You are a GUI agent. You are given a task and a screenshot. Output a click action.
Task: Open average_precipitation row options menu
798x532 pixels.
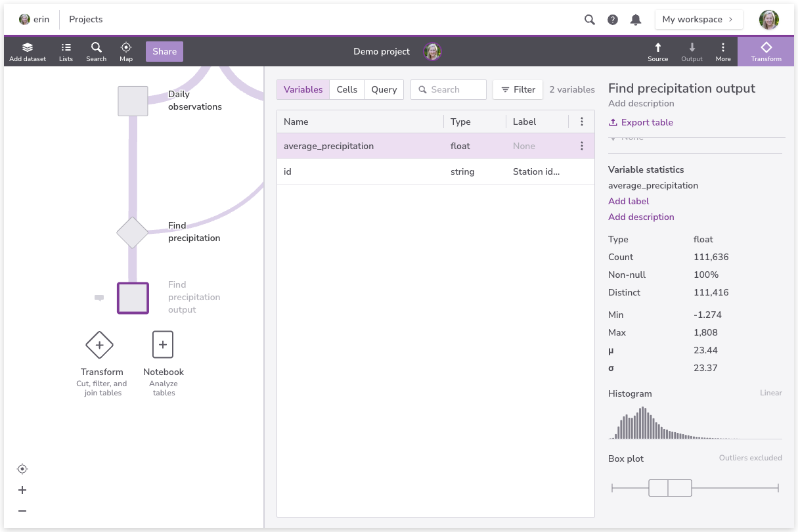(x=581, y=146)
